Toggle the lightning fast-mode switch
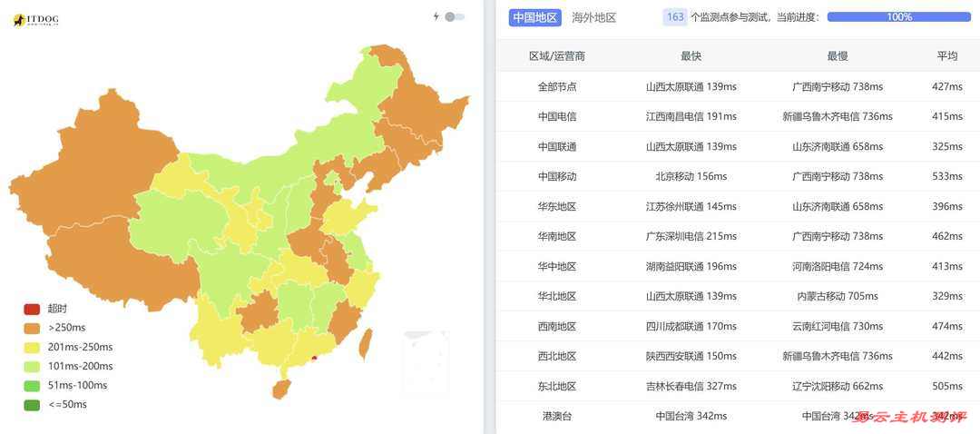 point(455,17)
